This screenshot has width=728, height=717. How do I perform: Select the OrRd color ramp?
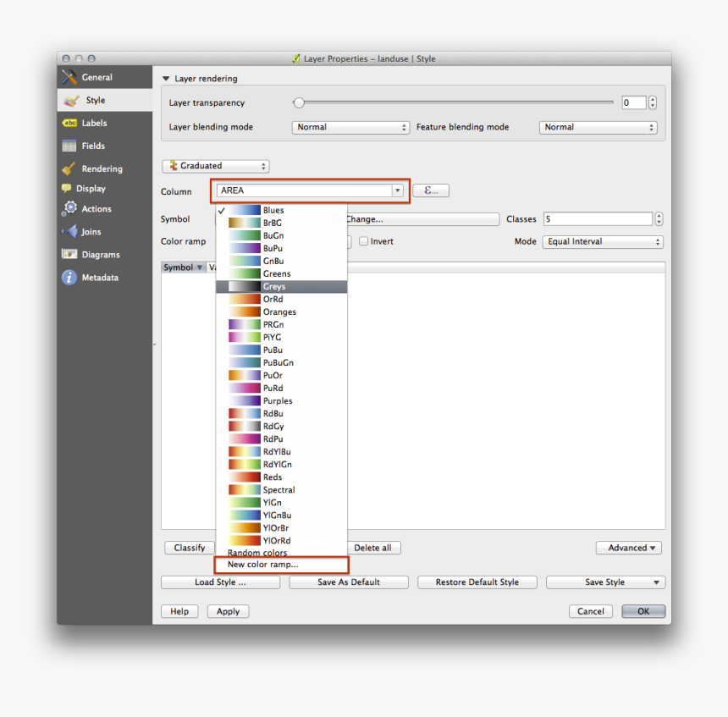[x=281, y=299]
